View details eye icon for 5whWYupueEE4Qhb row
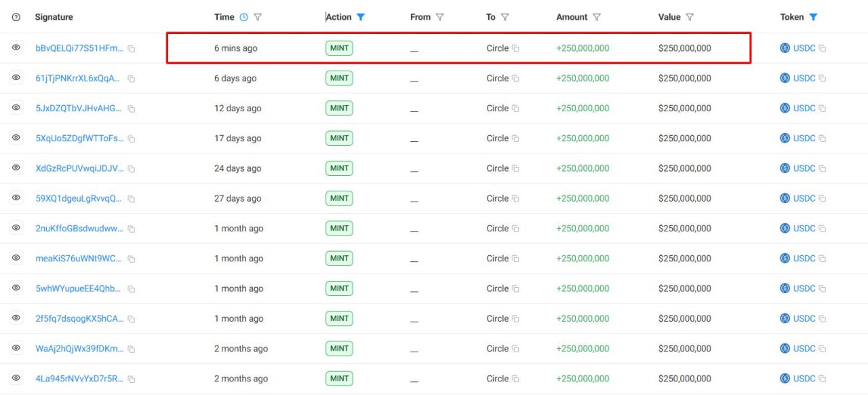 pyautogui.click(x=16, y=288)
